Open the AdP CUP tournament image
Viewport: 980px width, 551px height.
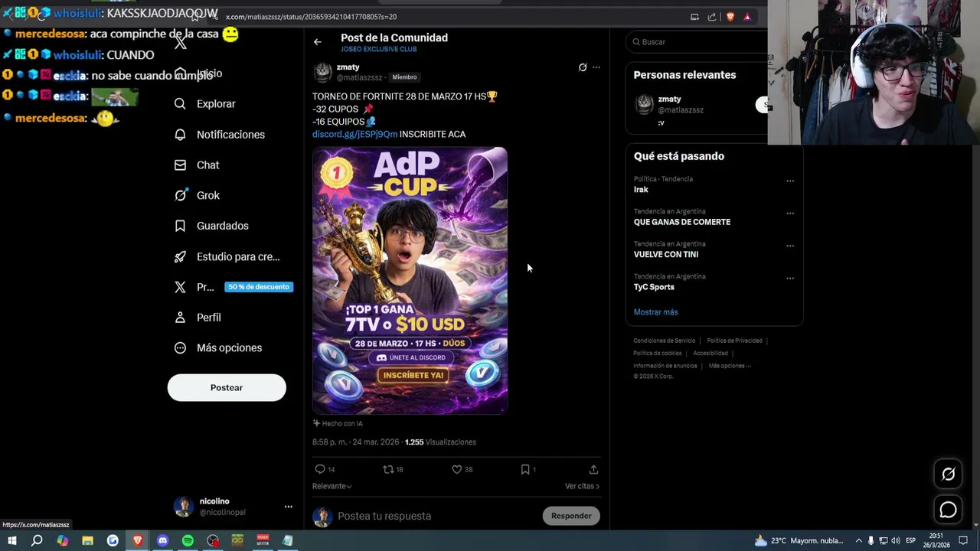point(410,281)
